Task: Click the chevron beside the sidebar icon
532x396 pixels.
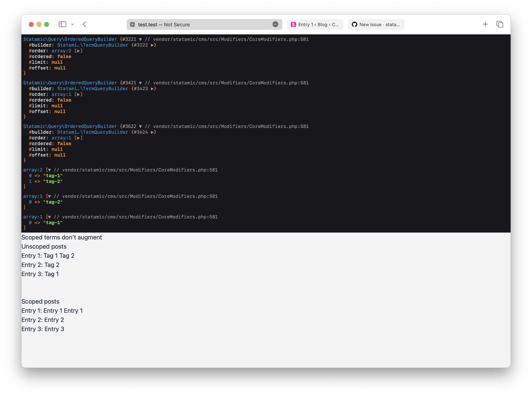Action: (73, 24)
